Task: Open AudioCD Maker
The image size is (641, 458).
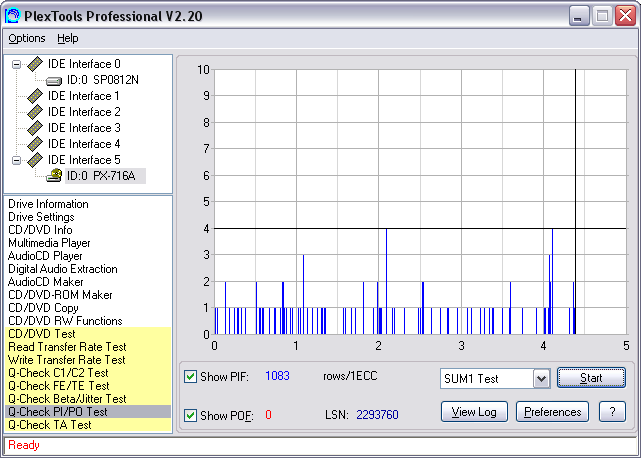Action: [x=45, y=282]
